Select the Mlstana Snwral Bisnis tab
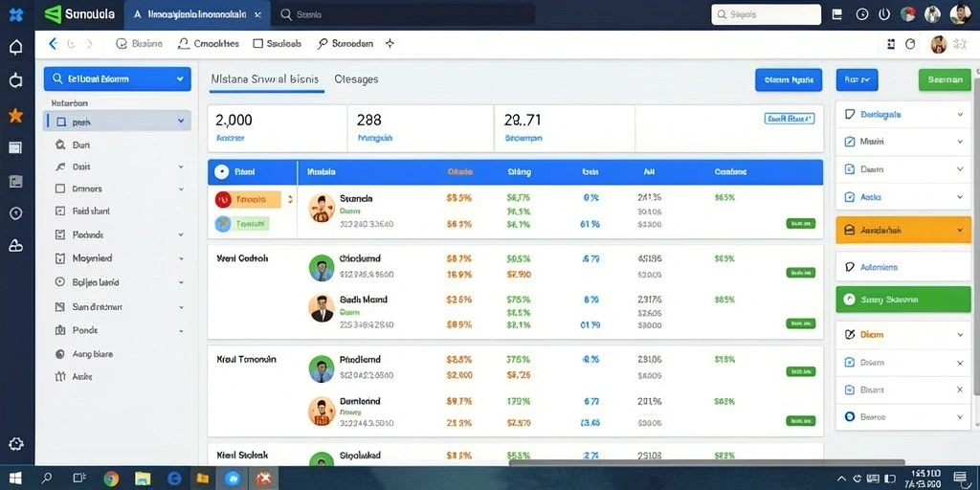This screenshot has width=980, height=490. pos(265,79)
